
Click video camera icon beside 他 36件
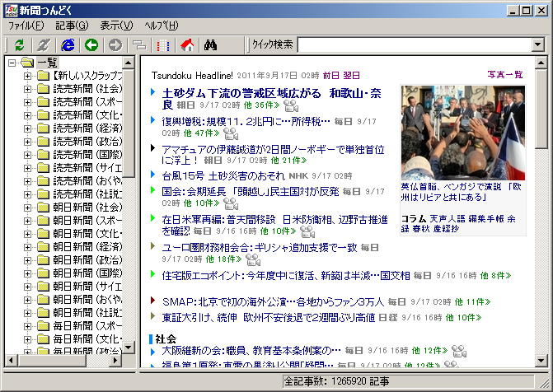tap(291, 105)
